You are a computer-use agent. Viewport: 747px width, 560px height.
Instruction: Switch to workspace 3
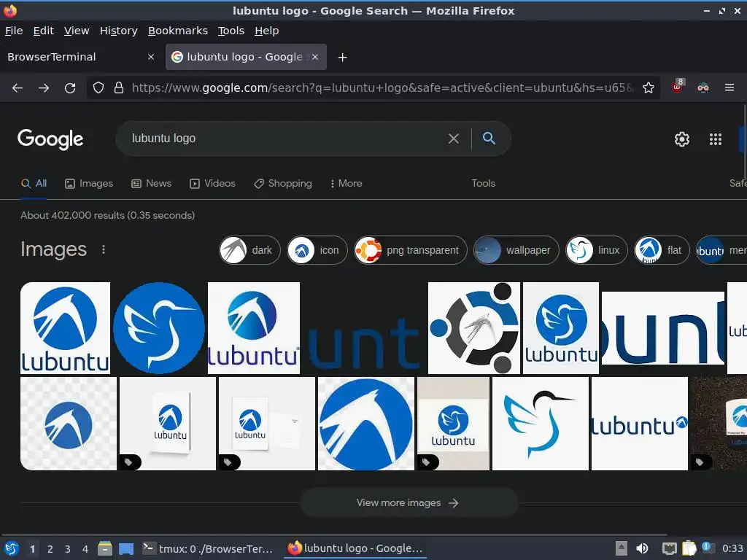pos(68,549)
